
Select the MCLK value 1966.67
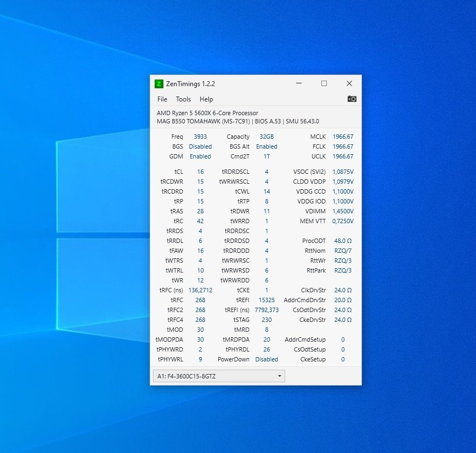point(343,137)
